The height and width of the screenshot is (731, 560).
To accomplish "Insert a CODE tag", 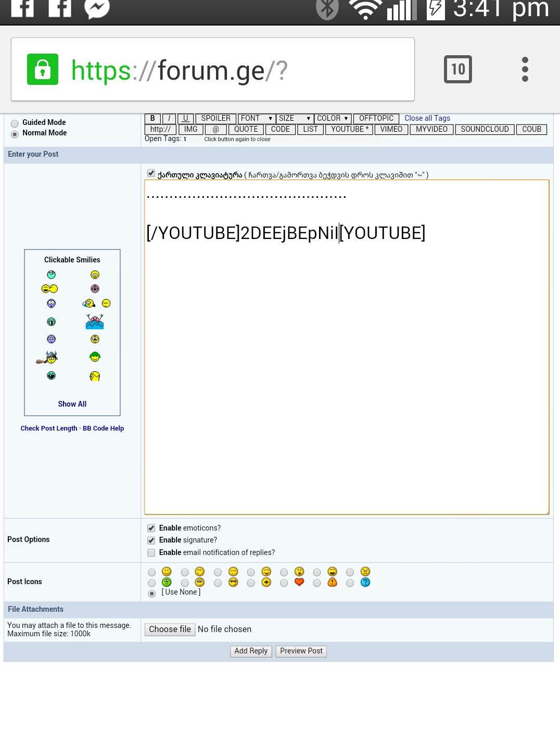I will point(281,130).
